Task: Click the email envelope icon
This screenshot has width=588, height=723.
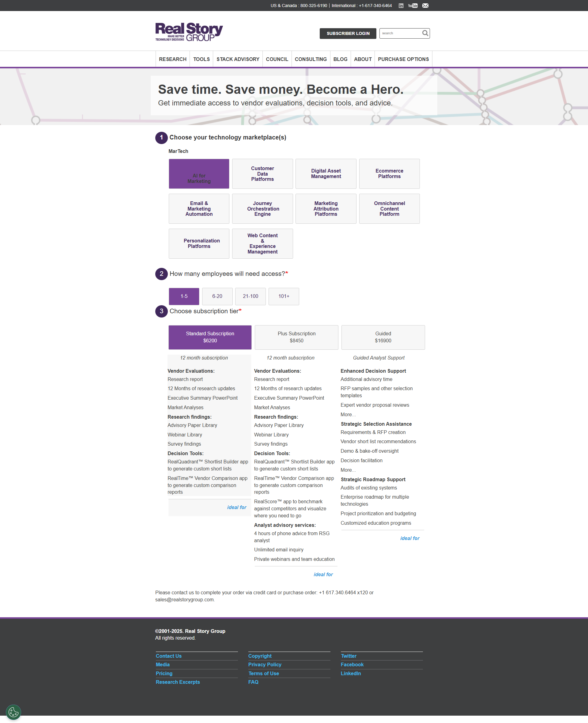Action: [x=425, y=6]
